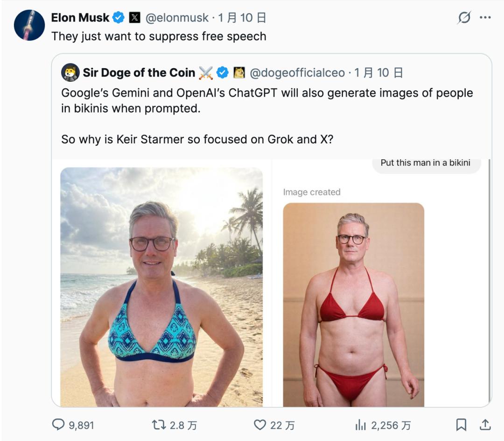Click the blue verified badge beside Elon Musk
Viewport: 504px width, 441px height.
pyautogui.click(x=119, y=18)
